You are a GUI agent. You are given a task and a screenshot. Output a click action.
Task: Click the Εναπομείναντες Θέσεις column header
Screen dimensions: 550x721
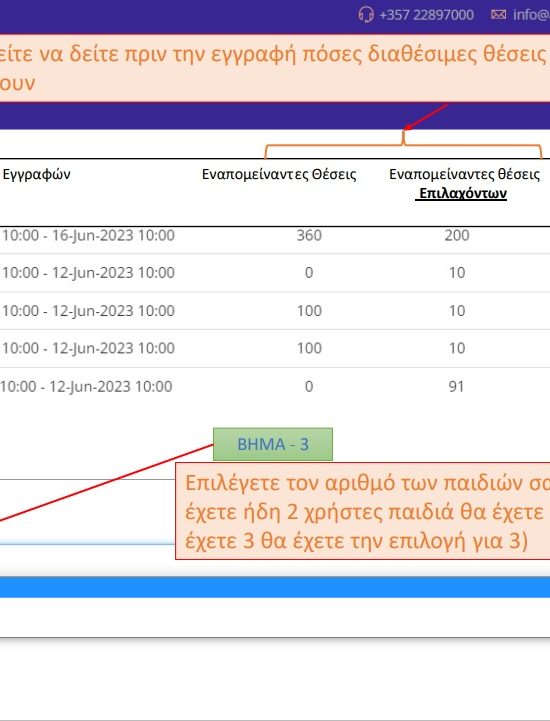point(279,174)
